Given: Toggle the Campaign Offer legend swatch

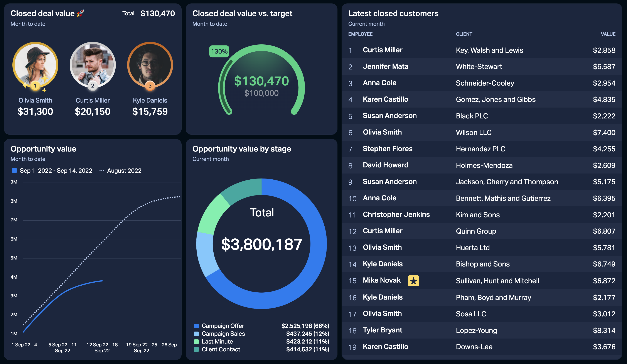Looking at the screenshot, I should (x=196, y=326).
